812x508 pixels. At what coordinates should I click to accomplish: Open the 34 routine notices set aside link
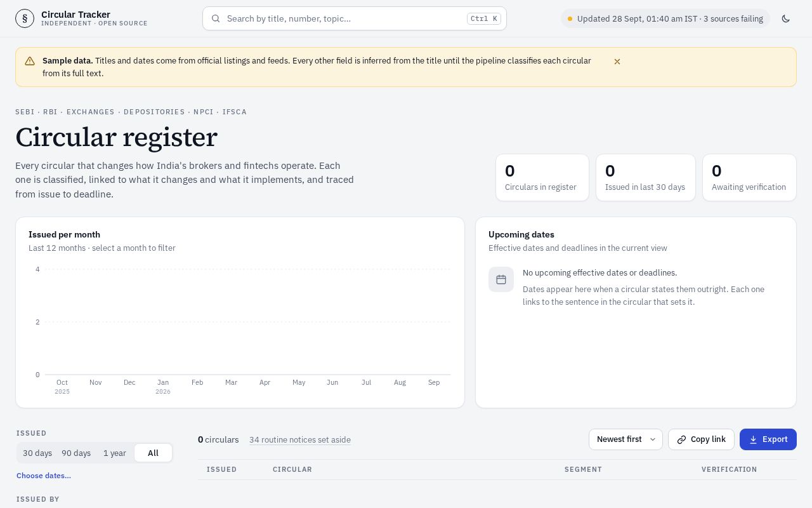(300, 439)
